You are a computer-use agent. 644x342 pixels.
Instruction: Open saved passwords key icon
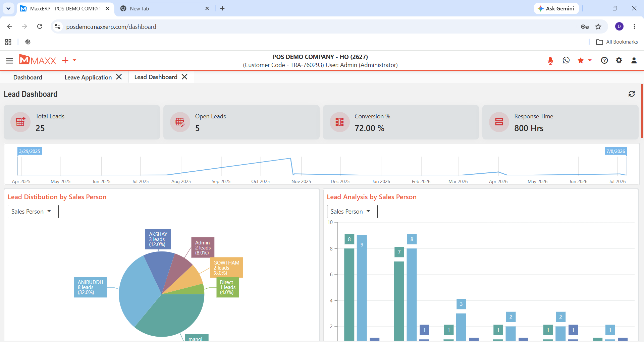click(x=585, y=27)
